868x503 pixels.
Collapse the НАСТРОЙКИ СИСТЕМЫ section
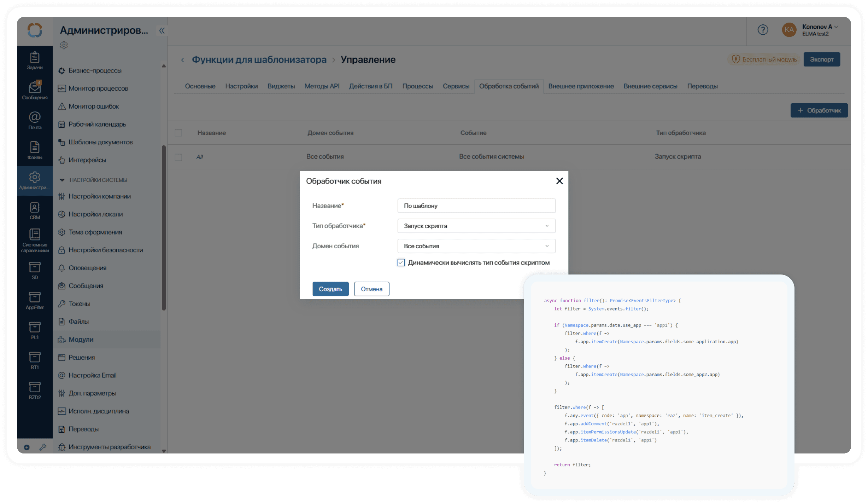(x=62, y=180)
